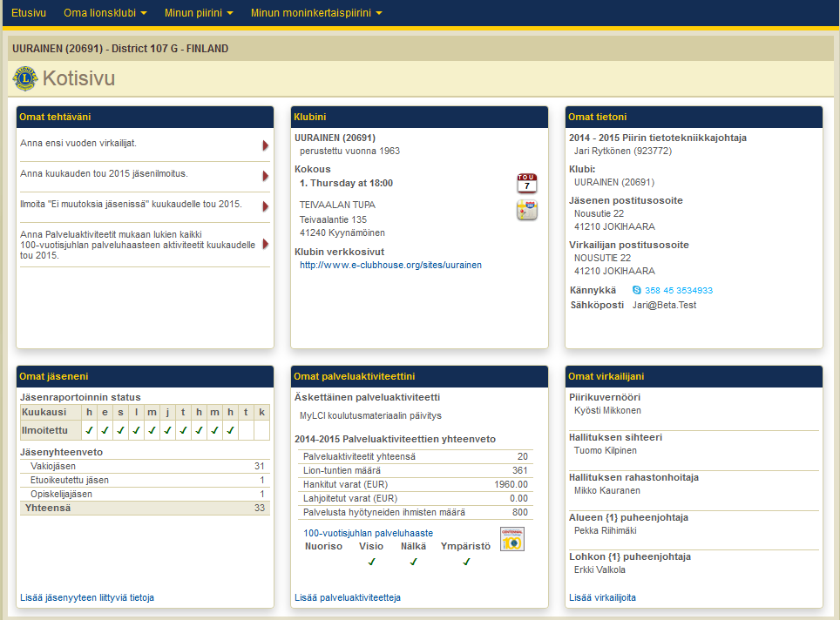This screenshot has width=840, height=620.
Task: Click the Opiskelijajäsen row
Action: 145,495
